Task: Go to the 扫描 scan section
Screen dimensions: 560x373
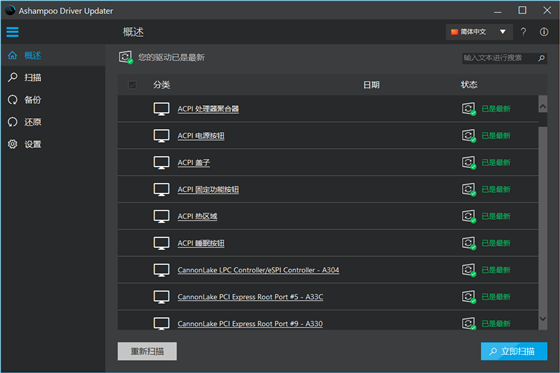Action: click(53, 77)
